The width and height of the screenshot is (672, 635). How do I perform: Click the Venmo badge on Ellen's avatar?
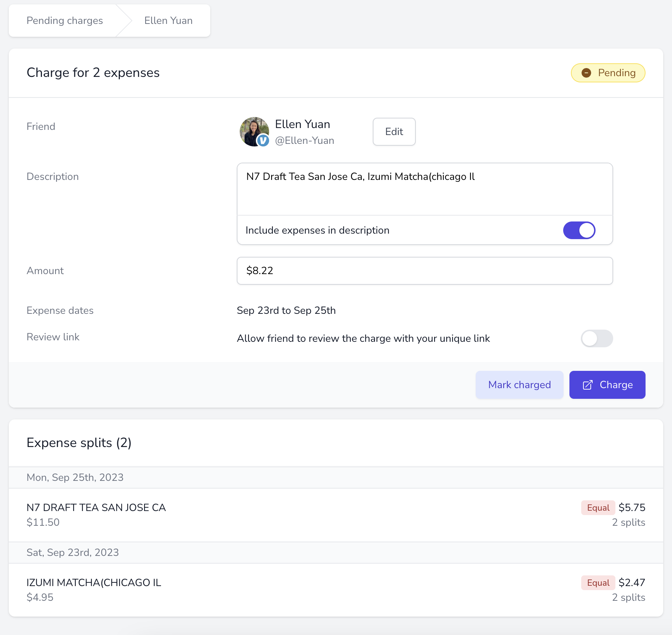click(x=263, y=141)
